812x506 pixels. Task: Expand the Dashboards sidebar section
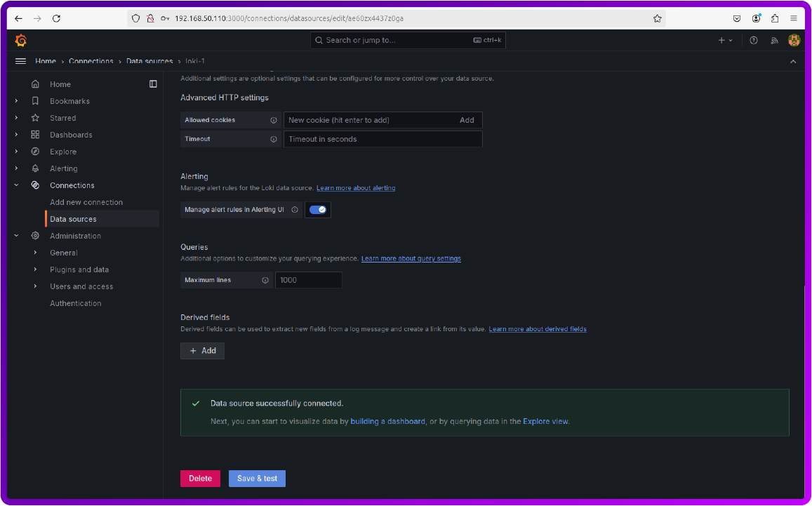pyautogui.click(x=17, y=135)
